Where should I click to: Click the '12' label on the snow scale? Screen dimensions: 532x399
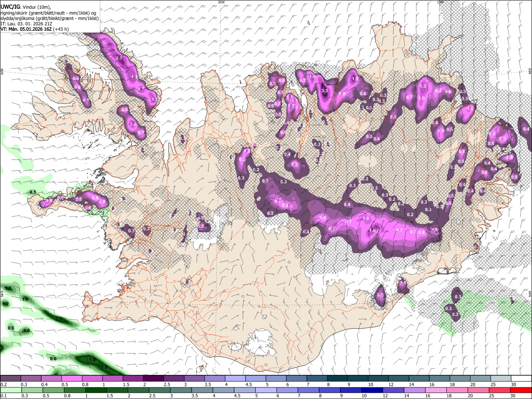[391, 384]
